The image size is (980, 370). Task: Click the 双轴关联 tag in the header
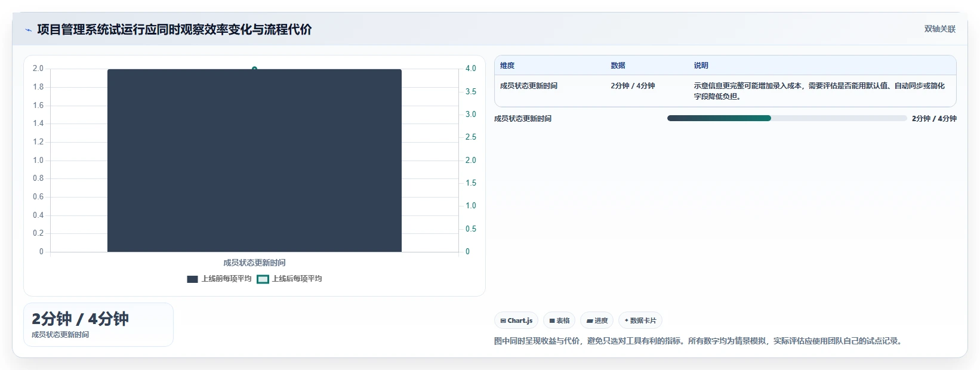coord(939,29)
